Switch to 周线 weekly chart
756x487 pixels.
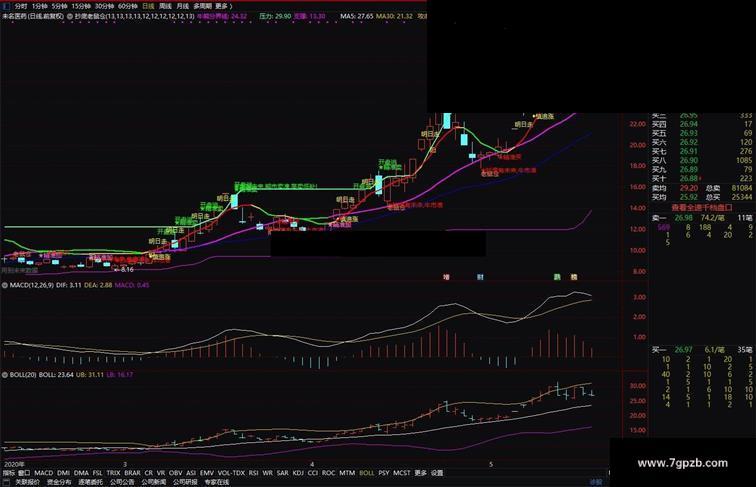(165, 6)
